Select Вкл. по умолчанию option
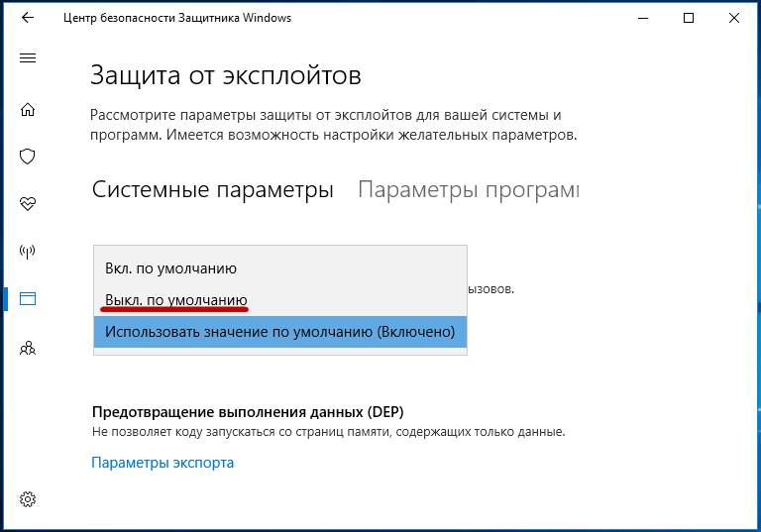The image size is (761, 532). click(x=280, y=268)
